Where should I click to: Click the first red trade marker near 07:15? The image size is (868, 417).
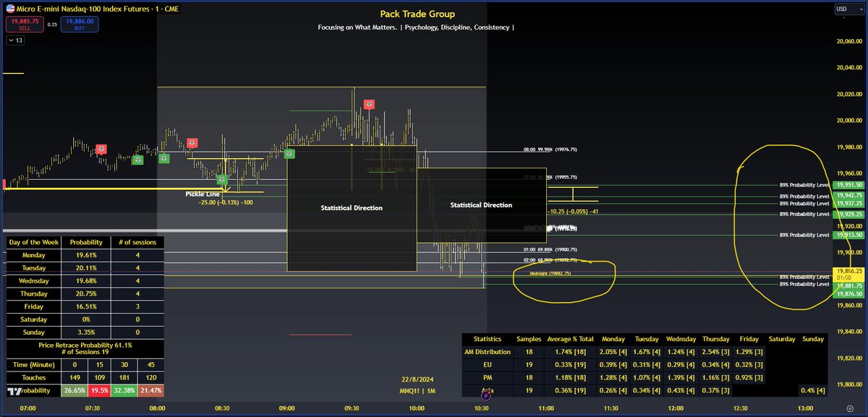[x=101, y=149]
